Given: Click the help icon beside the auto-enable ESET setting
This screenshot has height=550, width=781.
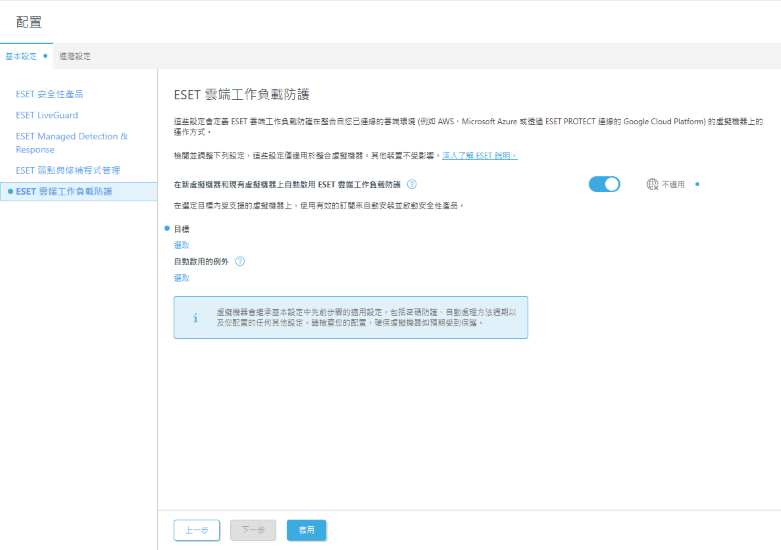Looking at the screenshot, I should (x=411, y=184).
